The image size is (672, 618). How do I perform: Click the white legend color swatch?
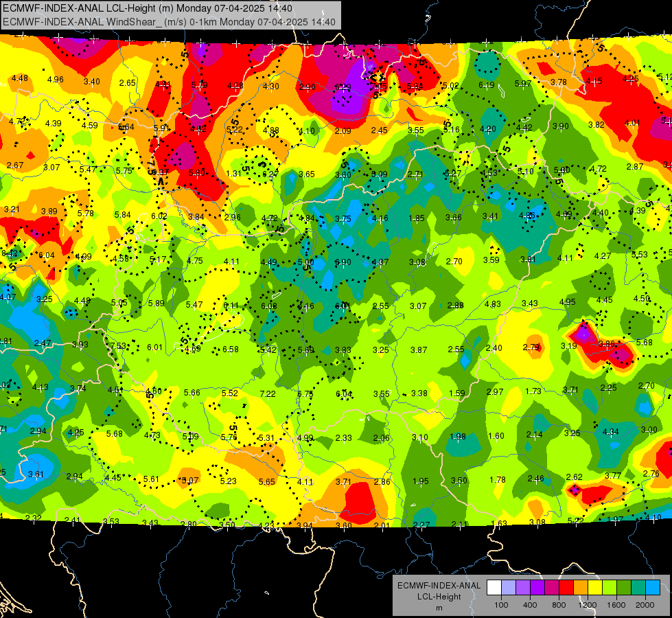click(494, 588)
